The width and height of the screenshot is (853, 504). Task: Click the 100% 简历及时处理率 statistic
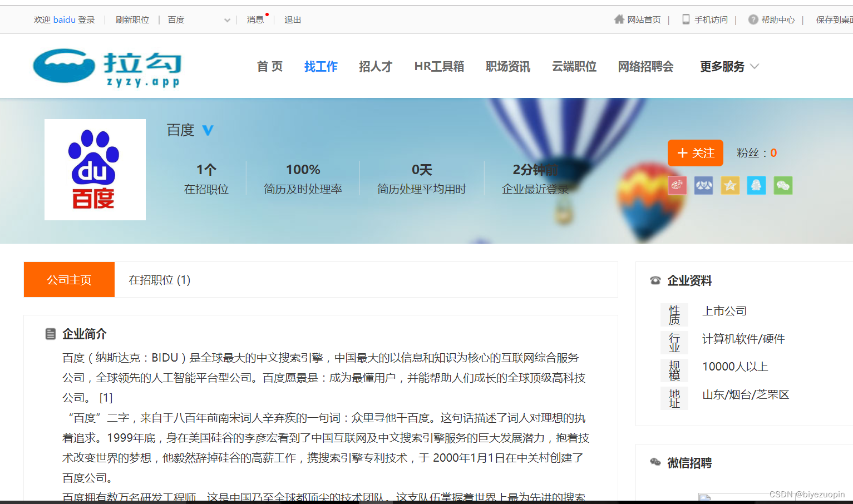(303, 179)
